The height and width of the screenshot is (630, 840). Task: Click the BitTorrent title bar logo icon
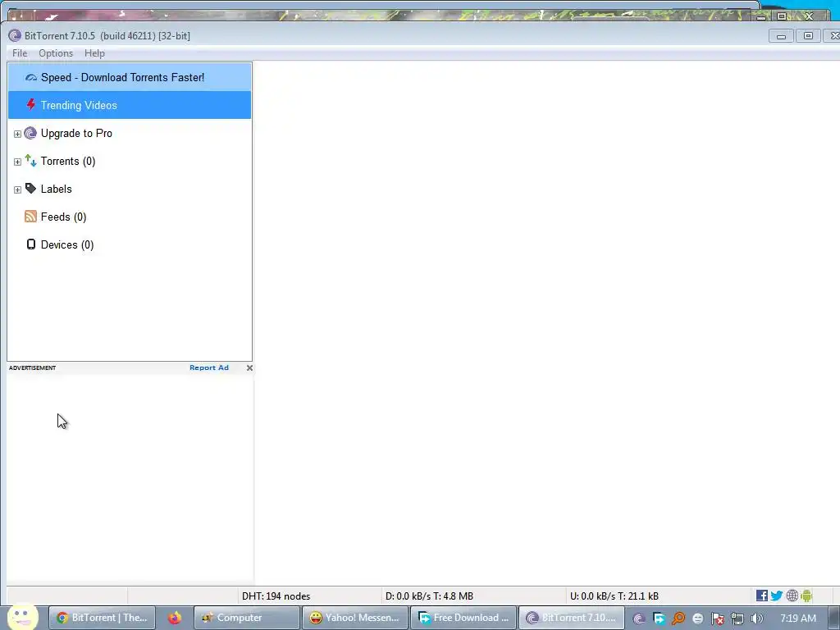tap(15, 36)
